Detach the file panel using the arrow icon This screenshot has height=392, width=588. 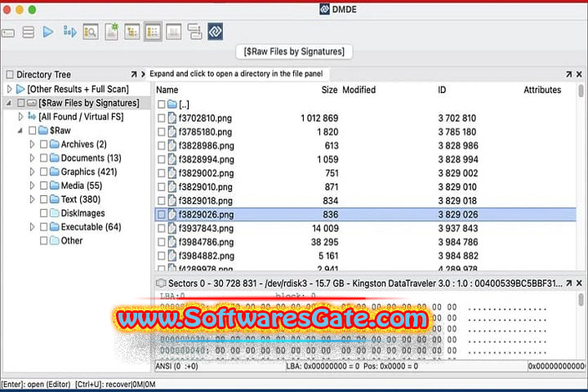568,74
